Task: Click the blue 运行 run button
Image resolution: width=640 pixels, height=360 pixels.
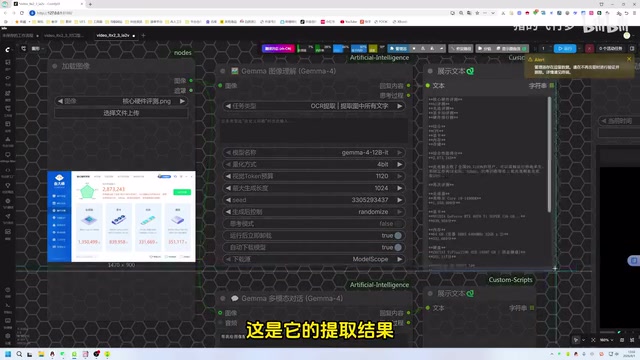Action: tap(565, 49)
